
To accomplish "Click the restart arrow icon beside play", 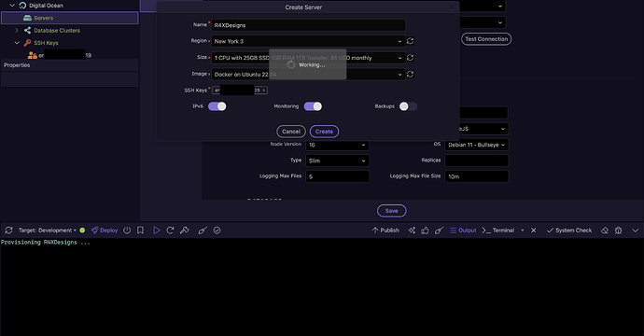I will pyautogui.click(x=170, y=231).
